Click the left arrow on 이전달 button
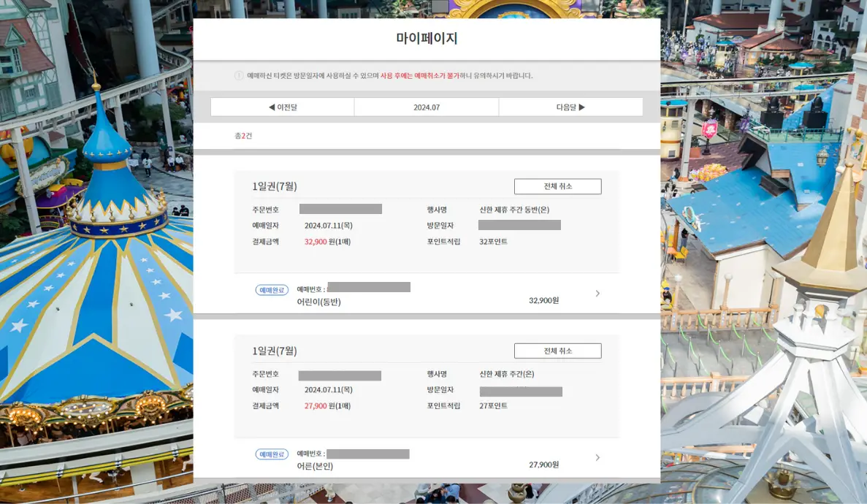This screenshot has height=504, width=867. tap(271, 106)
